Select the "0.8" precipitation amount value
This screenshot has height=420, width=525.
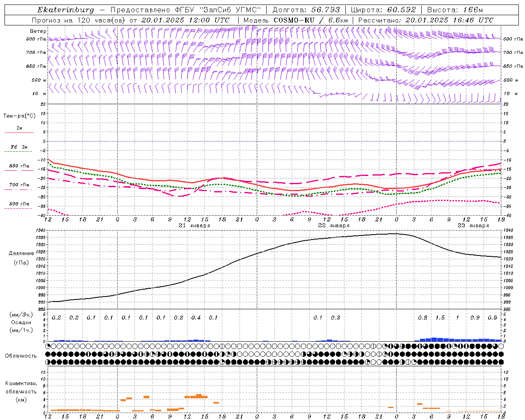[x=422, y=318]
